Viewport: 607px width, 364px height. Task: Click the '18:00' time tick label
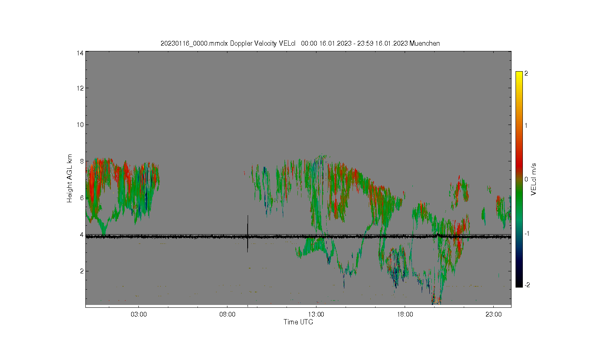[405, 315]
